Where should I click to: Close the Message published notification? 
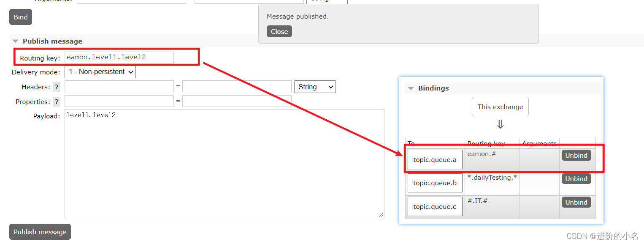click(x=279, y=31)
